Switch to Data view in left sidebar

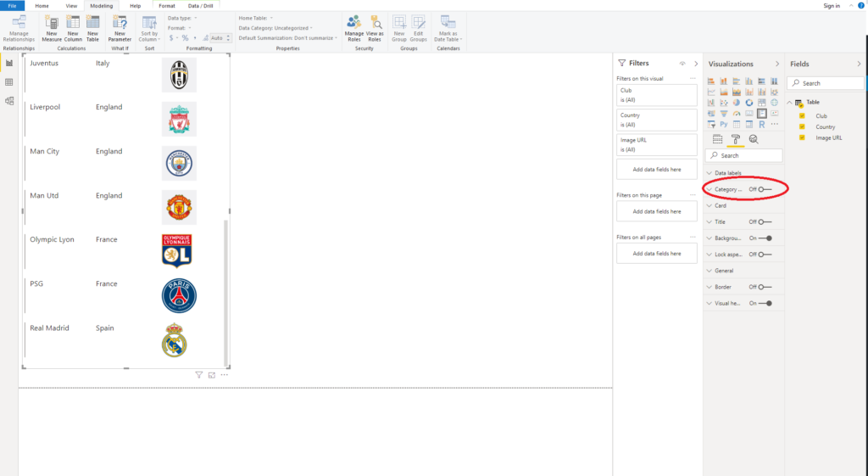(8, 82)
